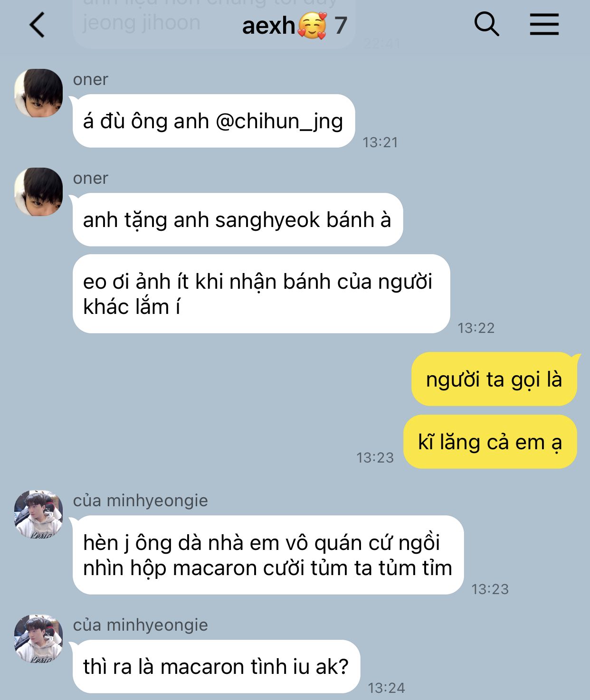
Task: Select the yellow bubble 'kĩ lăng cả em ạ'
Action: [490, 442]
